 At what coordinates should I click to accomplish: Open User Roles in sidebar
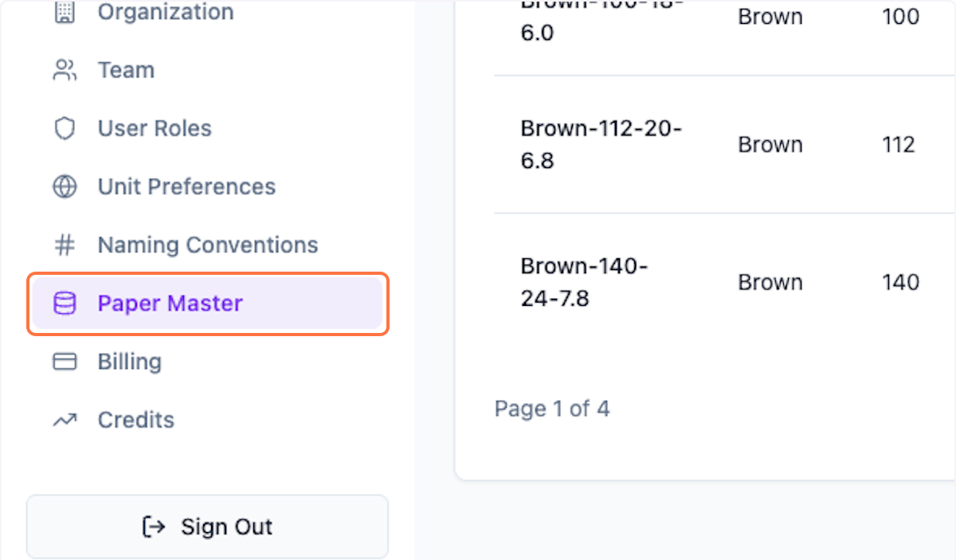point(155,128)
